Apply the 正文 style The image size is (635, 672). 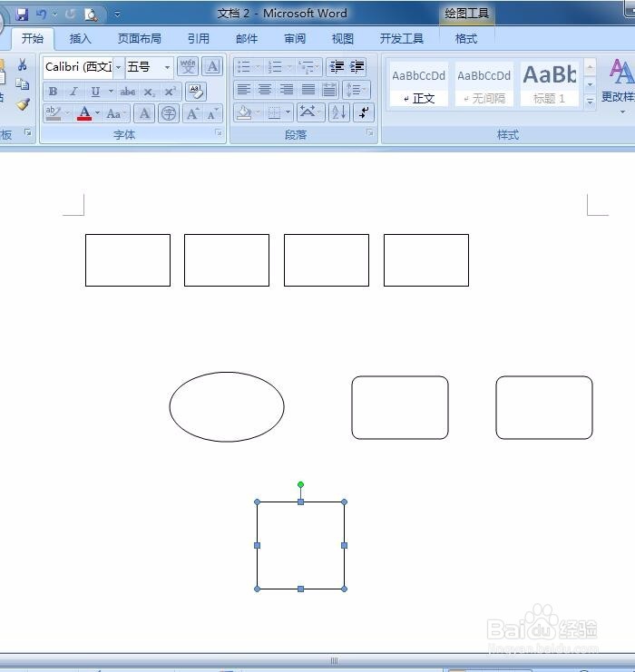click(419, 84)
